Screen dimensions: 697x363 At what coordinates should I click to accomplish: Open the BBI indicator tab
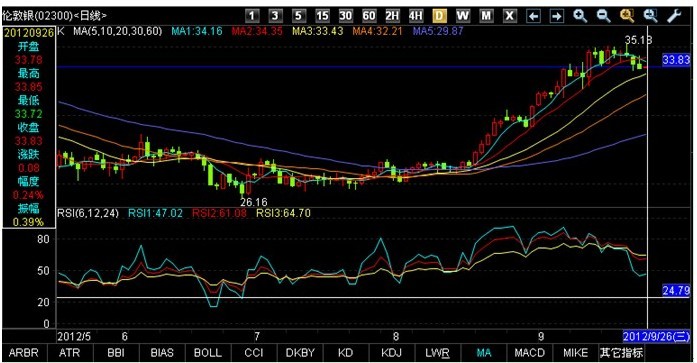click(x=116, y=353)
